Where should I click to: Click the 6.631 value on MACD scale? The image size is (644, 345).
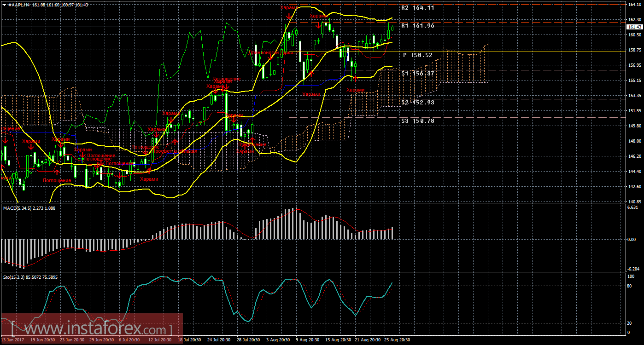[x=632, y=207]
